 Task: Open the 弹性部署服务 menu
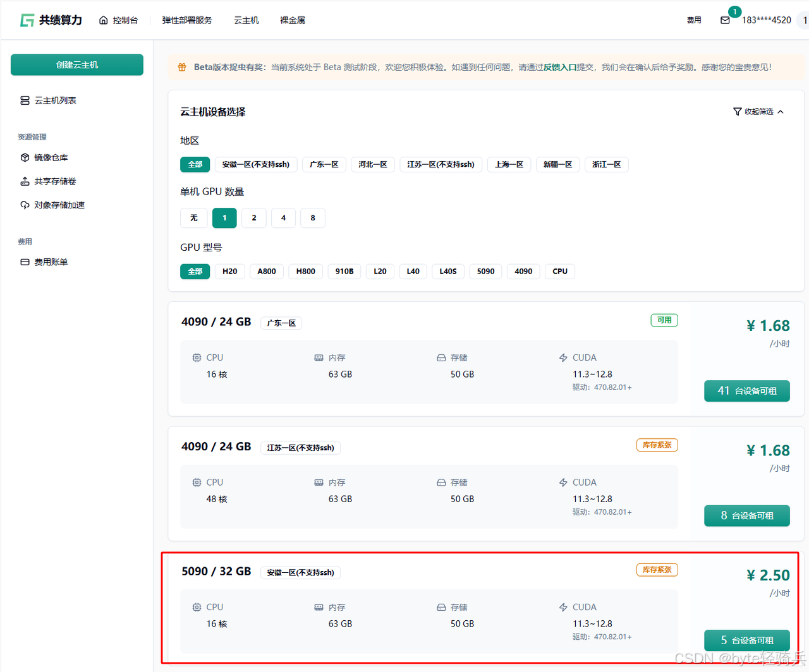pos(187,20)
